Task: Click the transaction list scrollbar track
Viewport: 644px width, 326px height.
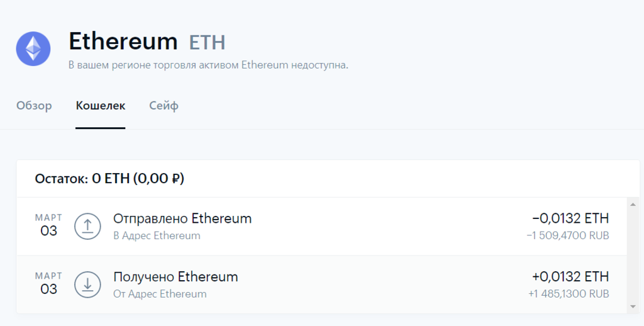Action: click(x=633, y=255)
